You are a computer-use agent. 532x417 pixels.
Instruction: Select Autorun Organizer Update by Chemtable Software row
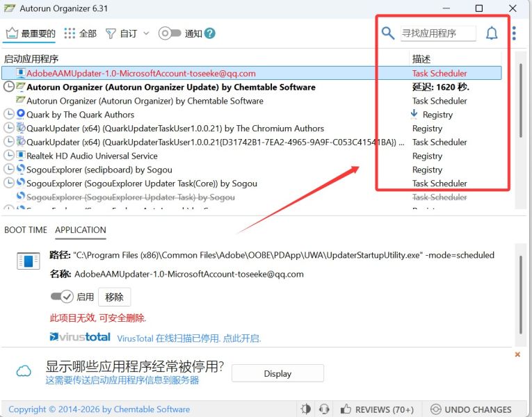(252, 87)
